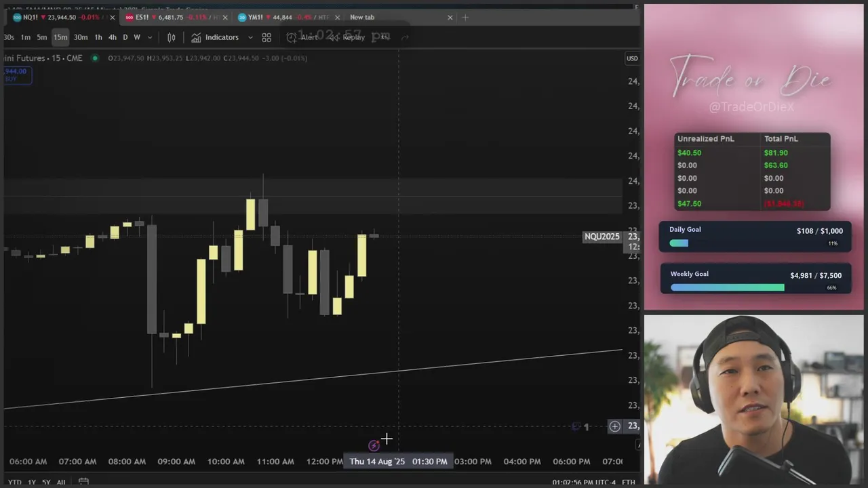Close the NQ1! browser tab
This screenshot has height=488, width=868.
[x=113, y=18]
